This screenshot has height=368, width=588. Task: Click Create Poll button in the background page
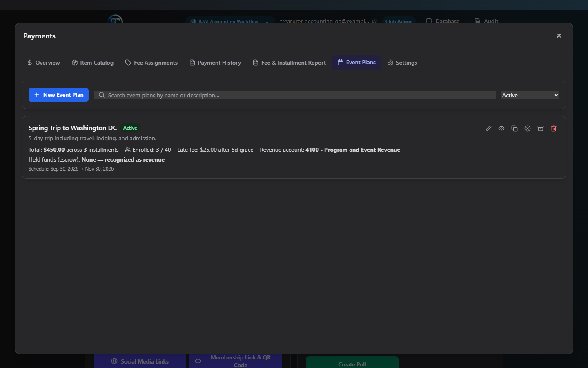pyautogui.click(x=352, y=363)
